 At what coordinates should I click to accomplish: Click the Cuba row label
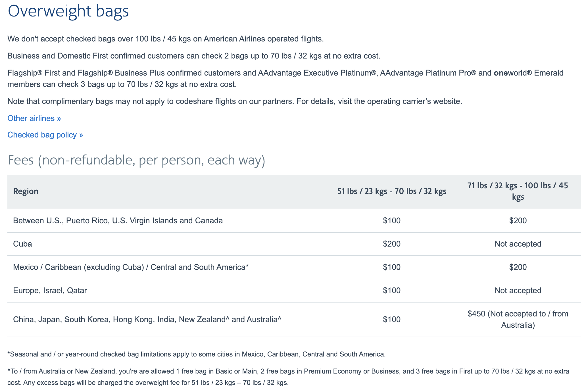pyautogui.click(x=22, y=244)
